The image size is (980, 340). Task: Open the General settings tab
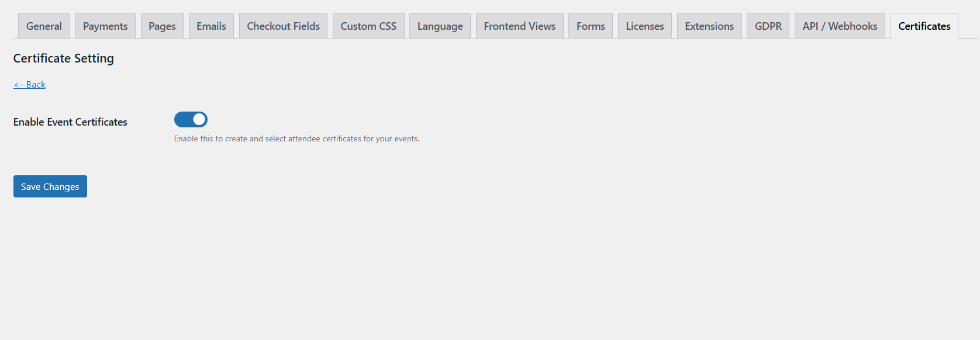coord(44,26)
